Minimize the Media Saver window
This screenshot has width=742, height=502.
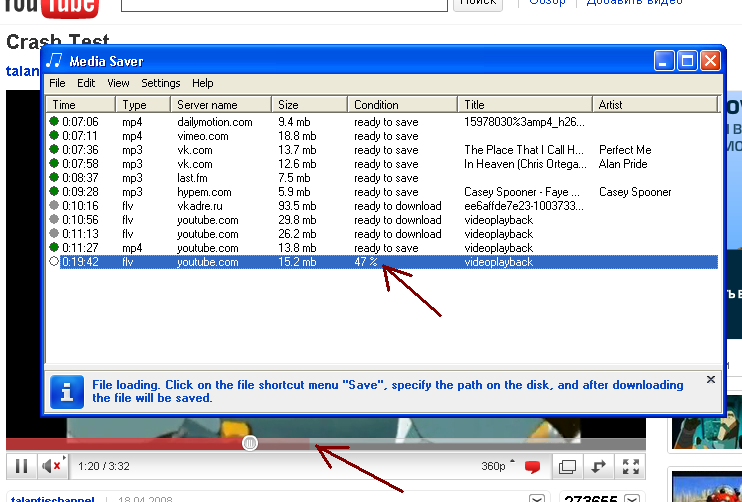click(x=663, y=61)
